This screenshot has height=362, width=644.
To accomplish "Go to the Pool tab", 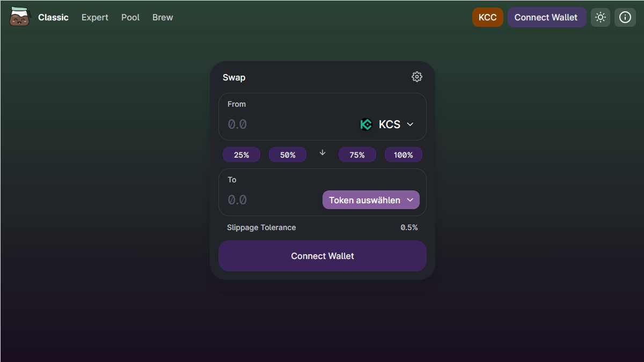I will 130,17.
